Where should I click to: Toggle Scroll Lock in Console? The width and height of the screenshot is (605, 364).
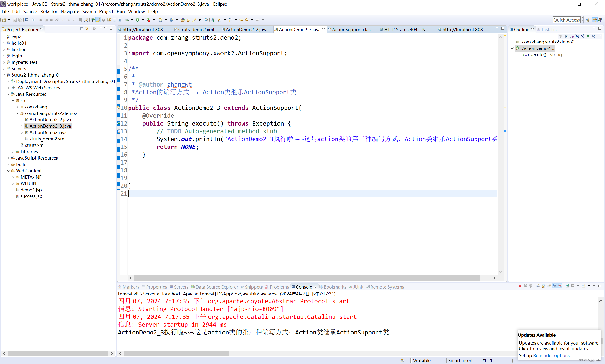tap(544, 286)
